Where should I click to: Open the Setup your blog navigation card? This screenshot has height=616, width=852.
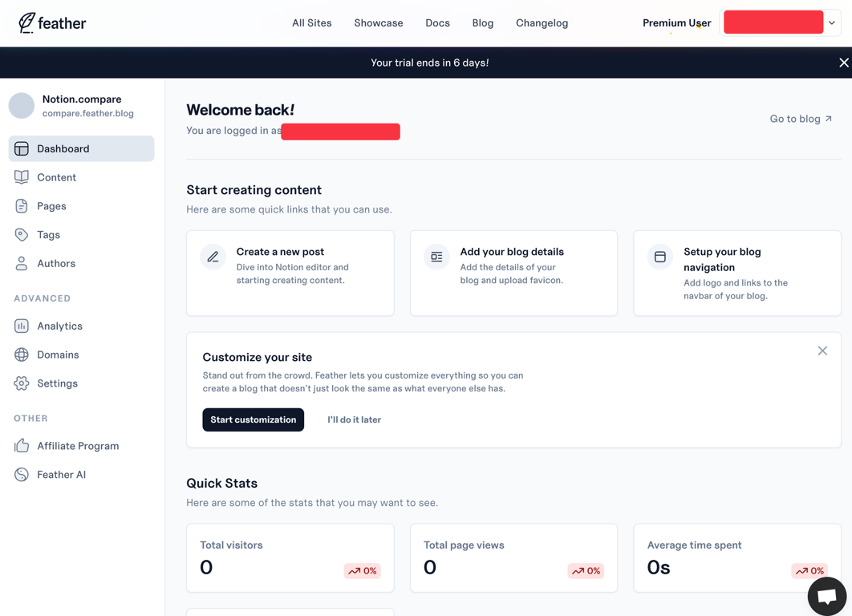[x=737, y=274]
